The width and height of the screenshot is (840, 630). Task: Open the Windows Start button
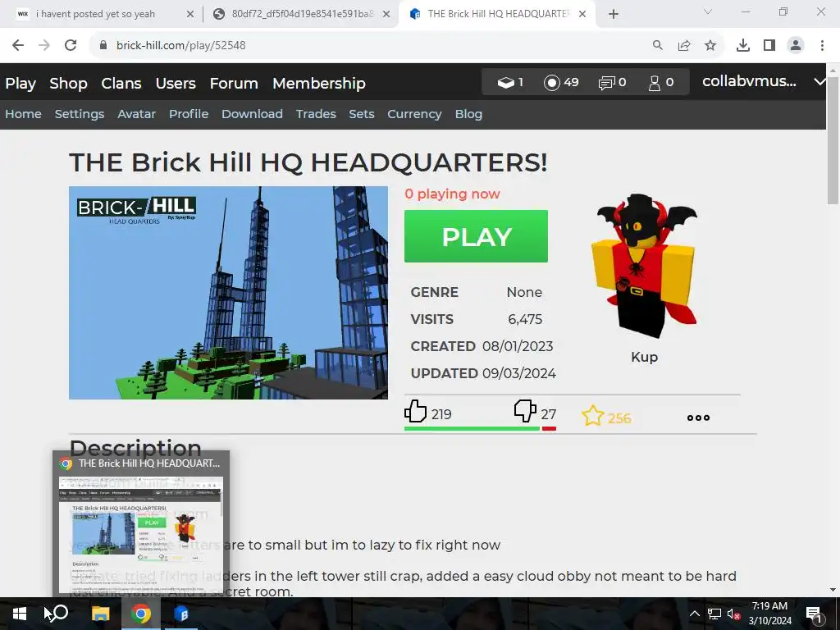(x=20, y=614)
